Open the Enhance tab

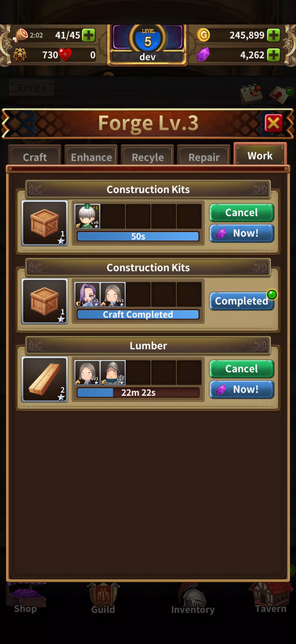pos(91,157)
